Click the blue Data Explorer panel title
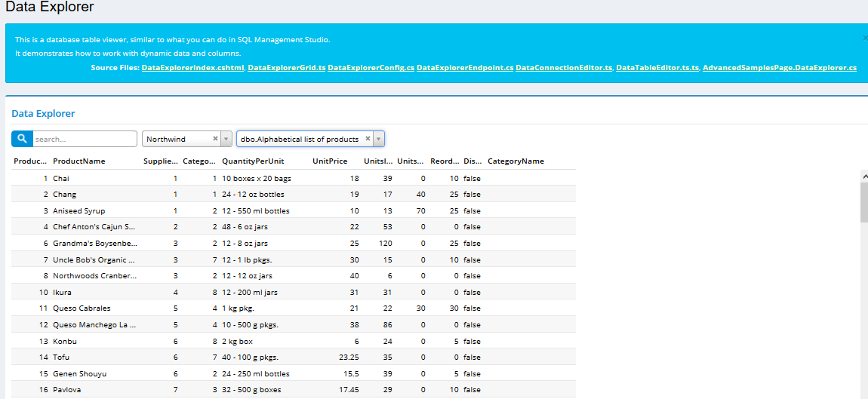The height and width of the screenshot is (399, 868). point(43,113)
